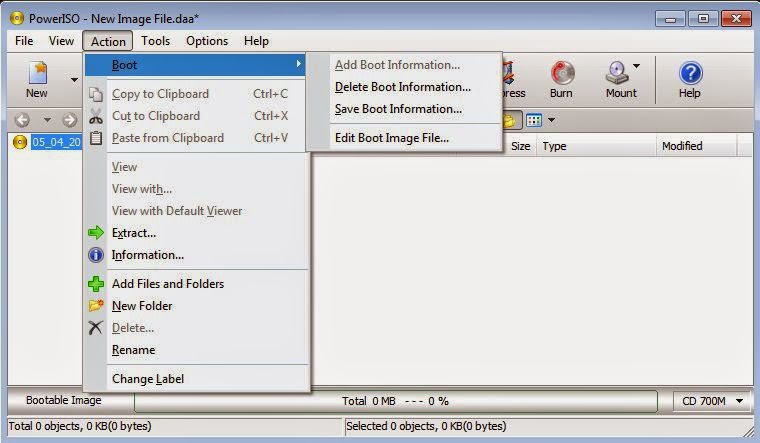Click the New Folder icon in menu
This screenshot has height=443, width=760.
pos(96,306)
